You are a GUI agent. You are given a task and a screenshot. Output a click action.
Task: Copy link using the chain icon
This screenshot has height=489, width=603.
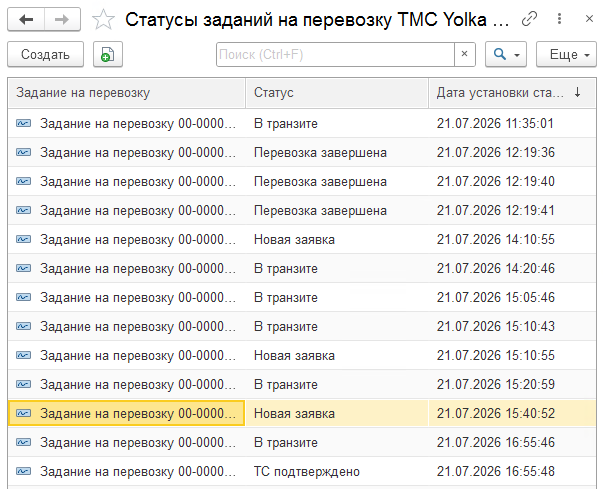[x=529, y=19]
